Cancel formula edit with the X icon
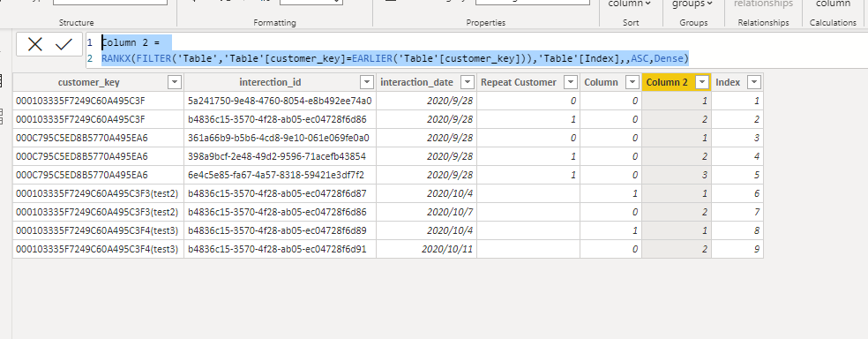This screenshot has height=339, width=868. pyautogui.click(x=35, y=44)
